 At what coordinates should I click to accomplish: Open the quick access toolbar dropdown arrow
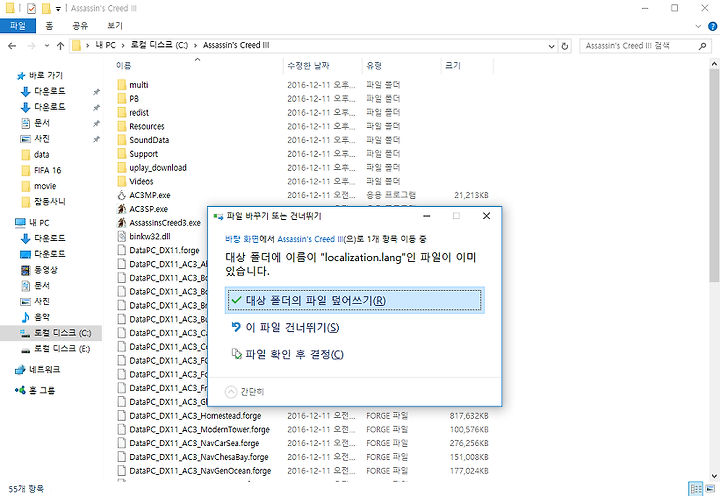point(58,9)
